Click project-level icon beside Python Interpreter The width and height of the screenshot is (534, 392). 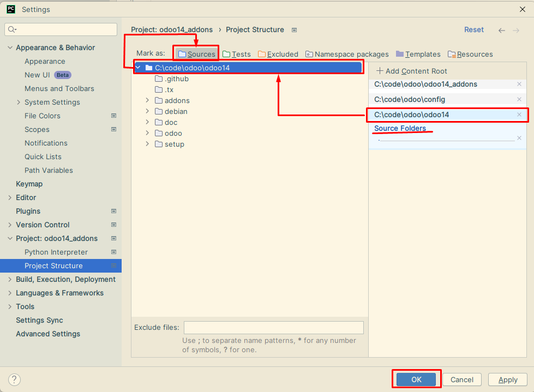114,252
